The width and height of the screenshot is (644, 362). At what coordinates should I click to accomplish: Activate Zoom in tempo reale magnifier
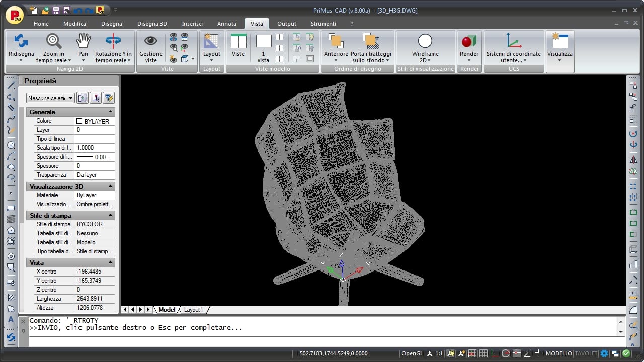53,41
